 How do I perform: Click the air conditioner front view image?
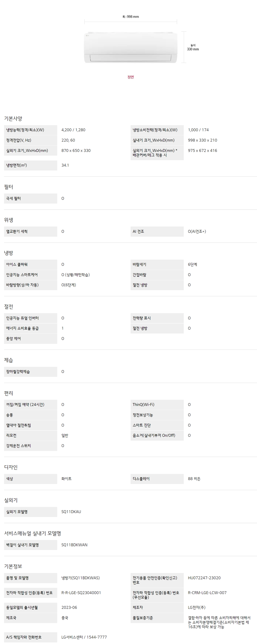(x=131, y=47)
